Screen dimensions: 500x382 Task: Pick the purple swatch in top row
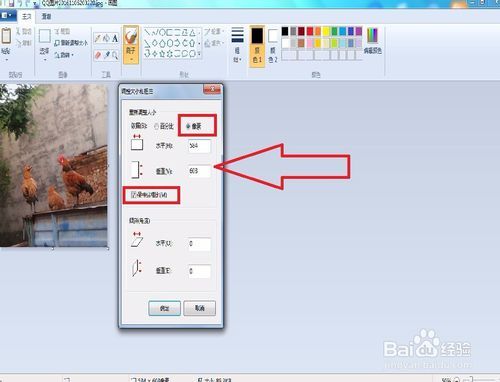click(359, 31)
